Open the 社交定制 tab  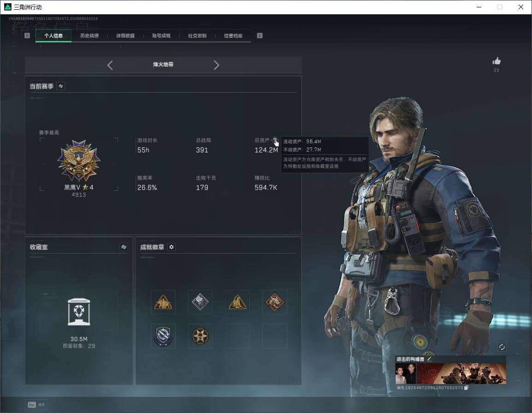(197, 35)
